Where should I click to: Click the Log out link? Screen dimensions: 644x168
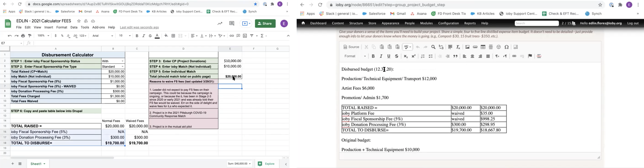[x=633, y=23]
